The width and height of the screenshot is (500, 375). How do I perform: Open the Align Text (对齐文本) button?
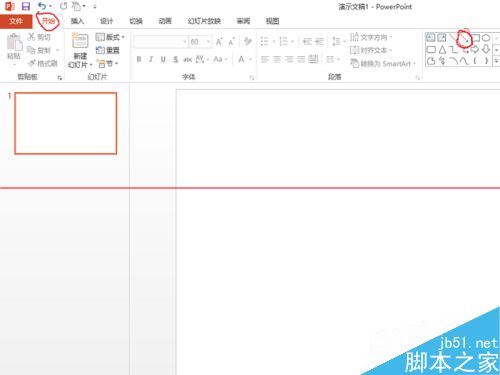371,50
